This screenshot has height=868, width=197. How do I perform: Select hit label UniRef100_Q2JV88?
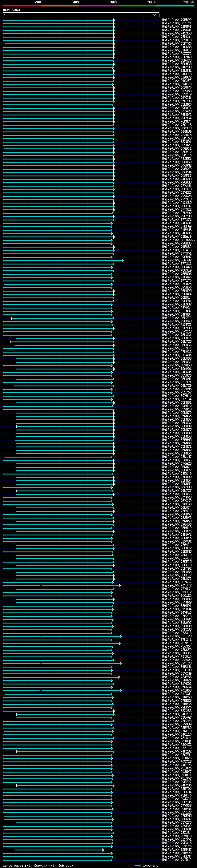pyautogui.click(x=177, y=677)
